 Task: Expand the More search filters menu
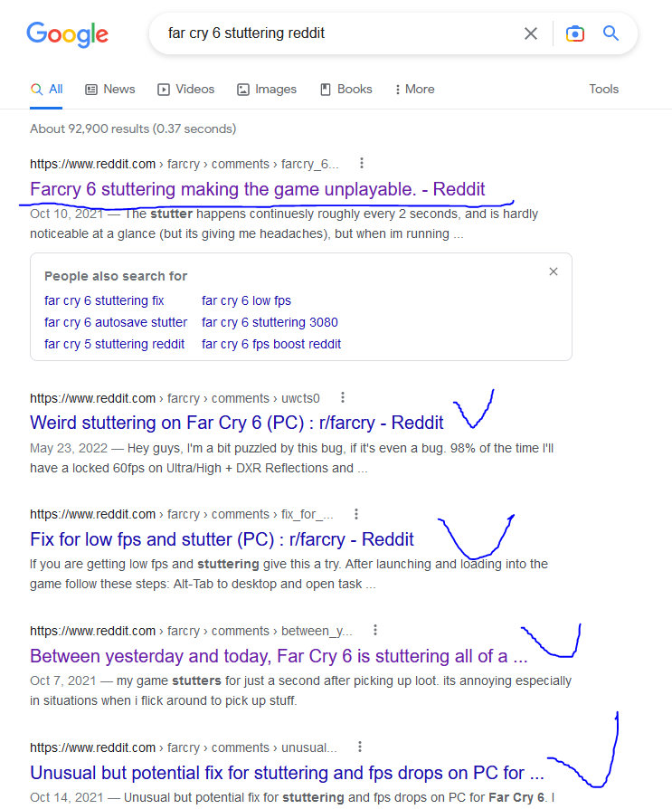[x=414, y=89]
